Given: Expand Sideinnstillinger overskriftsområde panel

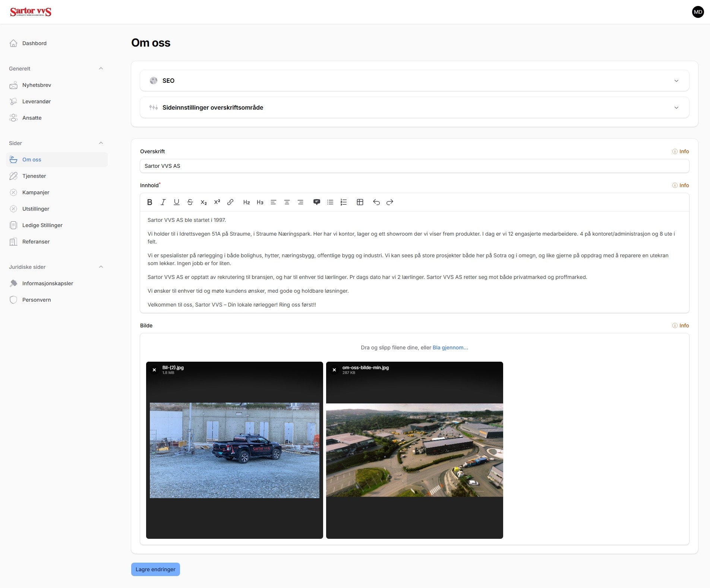Looking at the screenshot, I should (x=414, y=107).
